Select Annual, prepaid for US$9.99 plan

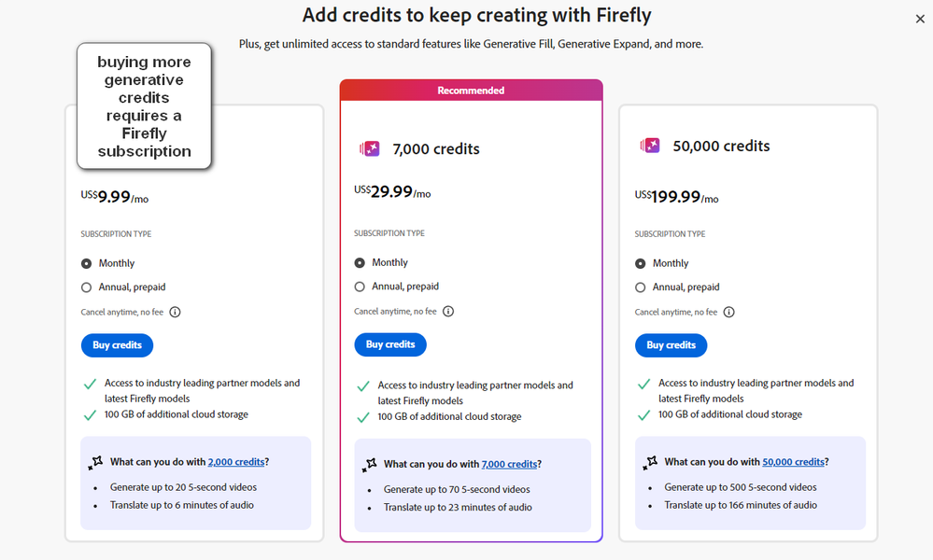pyautogui.click(x=87, y=287)
